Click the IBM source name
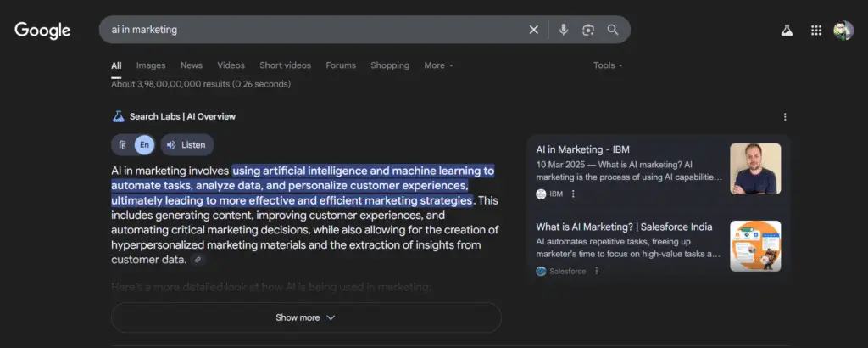This screenshot has height=348, width=868. pos(556,194)
